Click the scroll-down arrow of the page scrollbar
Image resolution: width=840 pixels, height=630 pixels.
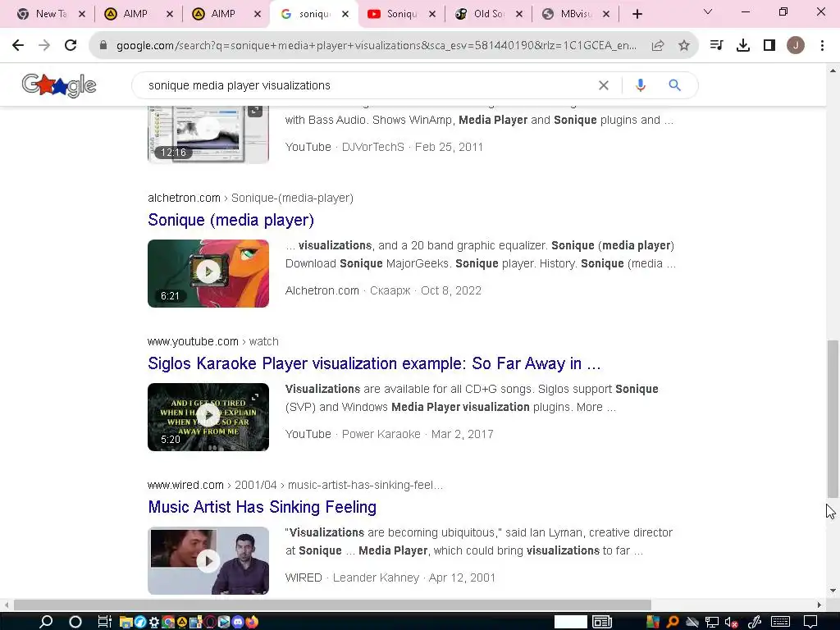pos(833,591)
